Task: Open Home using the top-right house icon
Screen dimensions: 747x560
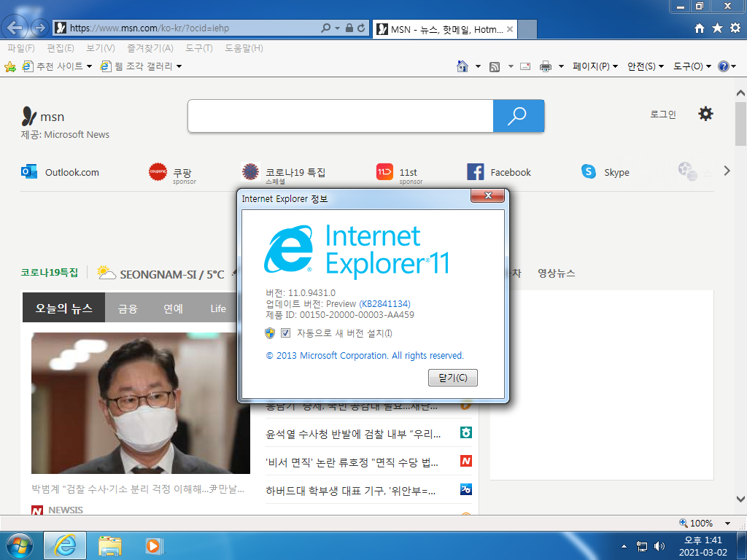Action: tap(700, 28)
